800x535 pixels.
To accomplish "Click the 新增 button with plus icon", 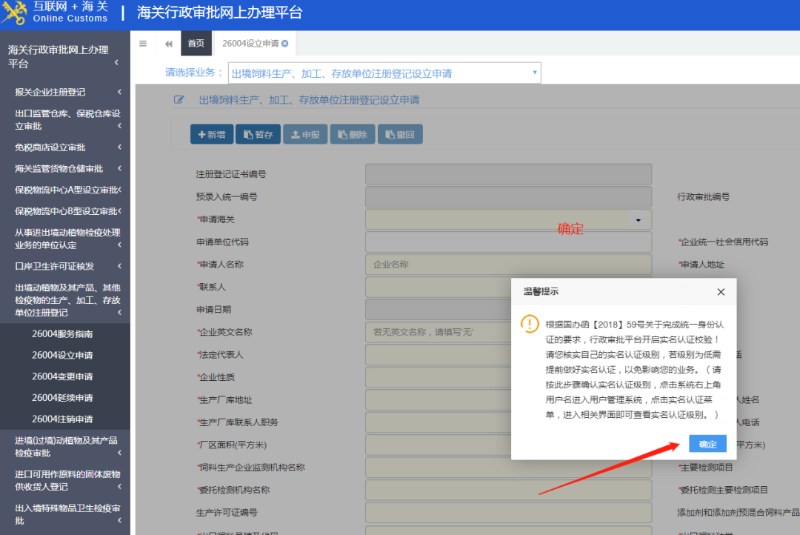I will (212, 134).
